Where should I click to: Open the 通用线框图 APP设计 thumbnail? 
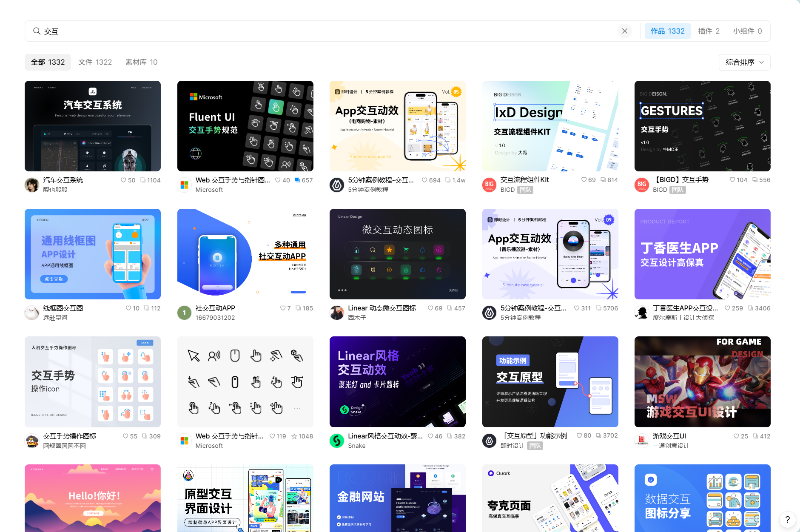pos(93,254)
